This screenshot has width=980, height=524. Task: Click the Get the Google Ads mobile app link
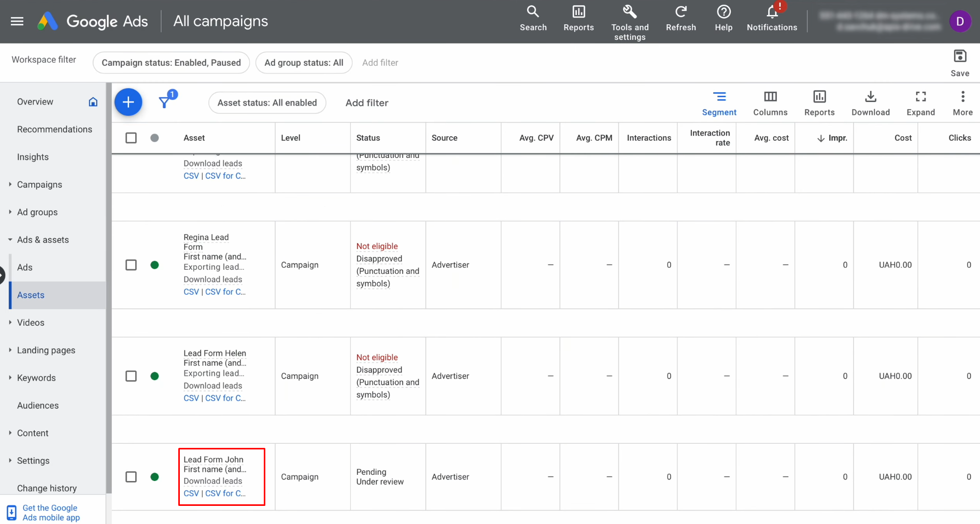tap(51, 513)
